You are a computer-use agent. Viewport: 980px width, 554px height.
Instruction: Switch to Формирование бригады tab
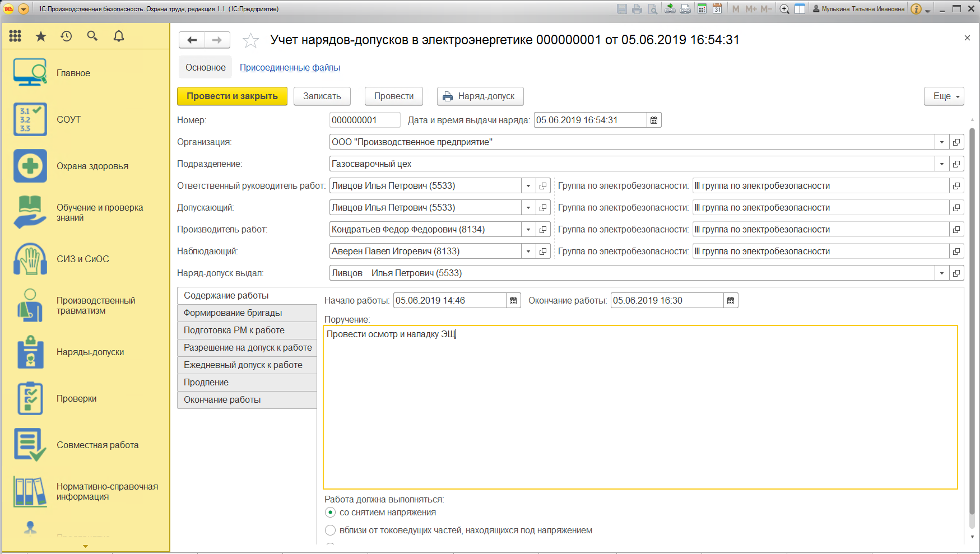click(247, 313)
